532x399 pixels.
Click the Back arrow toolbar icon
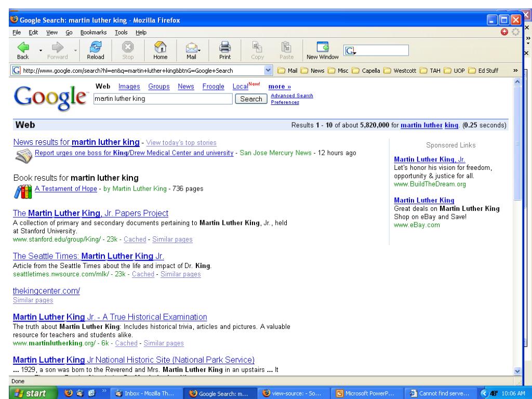(x=23, y=47)
